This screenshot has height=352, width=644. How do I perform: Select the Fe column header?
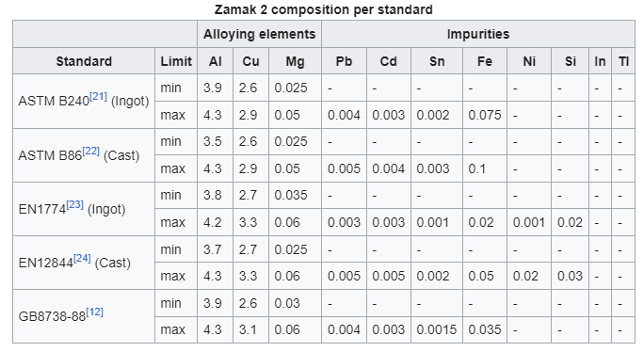[x=485, y=61]
